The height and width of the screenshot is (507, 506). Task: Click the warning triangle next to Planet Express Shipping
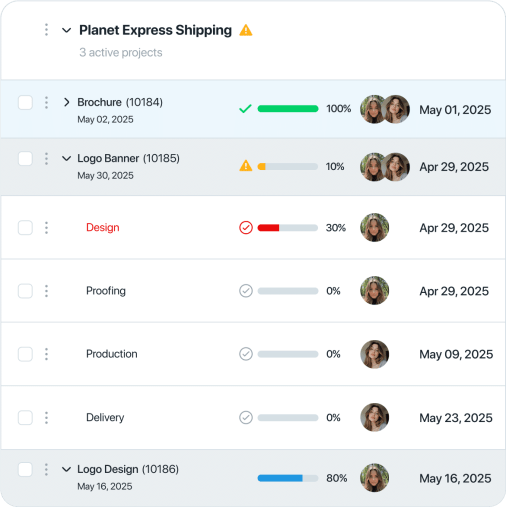pos(246,30)
